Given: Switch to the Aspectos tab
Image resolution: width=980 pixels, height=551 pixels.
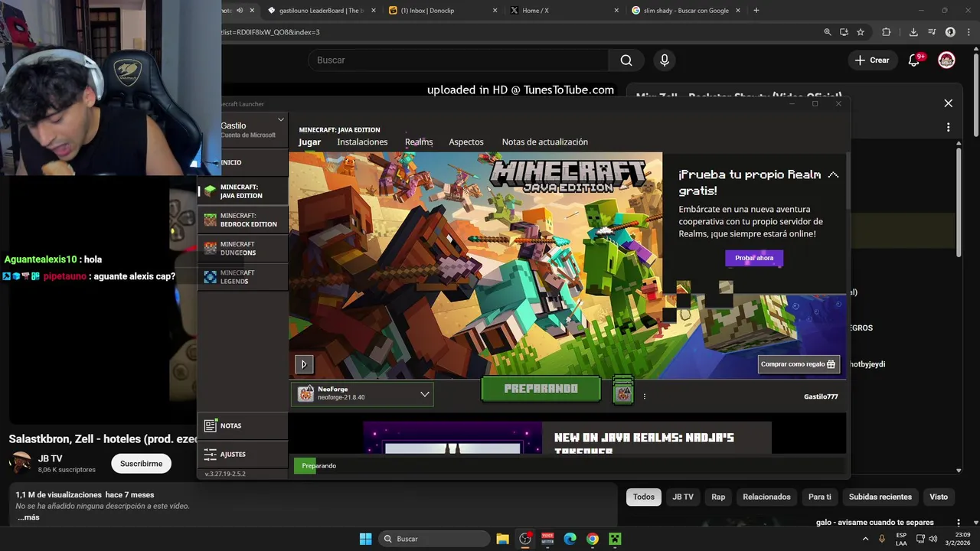Looking at the screenshot, I should click(x=466, y=142).
